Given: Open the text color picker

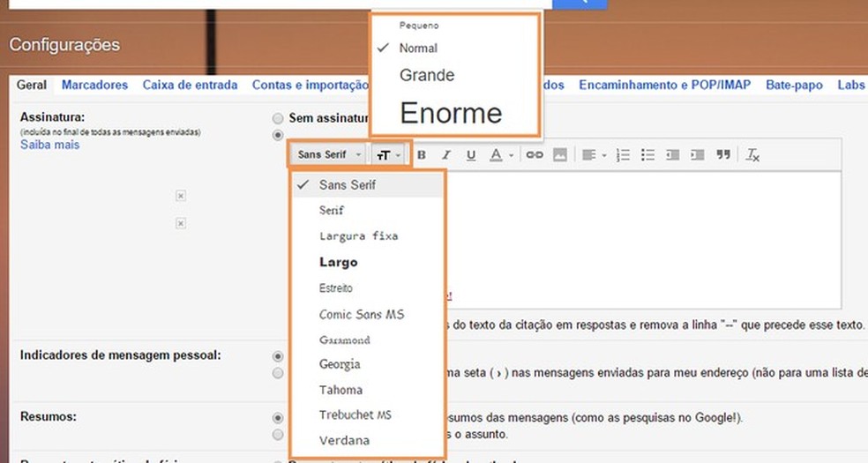Looking at the screenshot, I should point(502,155).
